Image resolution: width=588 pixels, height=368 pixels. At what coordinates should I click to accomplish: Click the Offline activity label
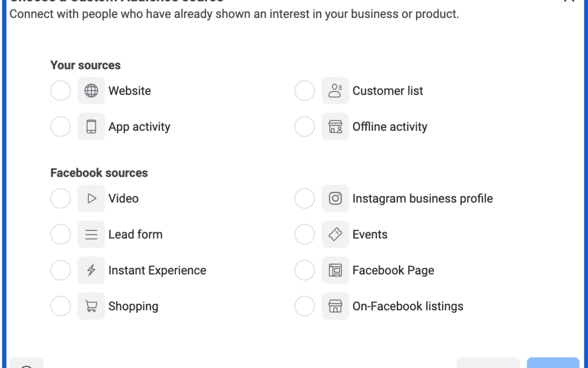tap(390, 126)
